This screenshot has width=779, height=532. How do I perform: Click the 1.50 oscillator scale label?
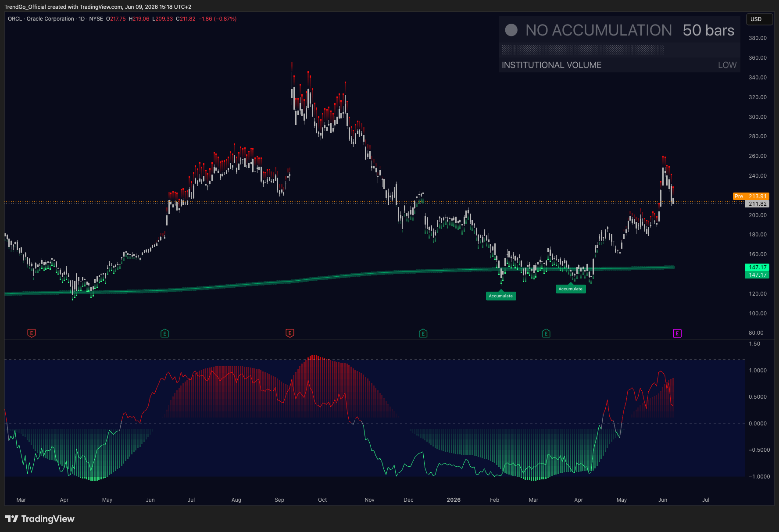click(x=754, y=344)
